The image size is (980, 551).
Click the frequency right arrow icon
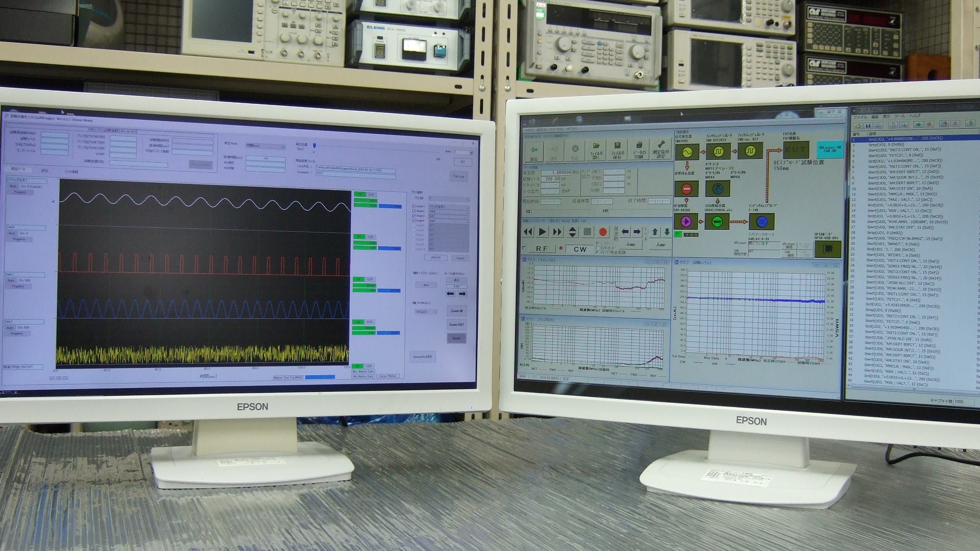[x=636, y=232]
